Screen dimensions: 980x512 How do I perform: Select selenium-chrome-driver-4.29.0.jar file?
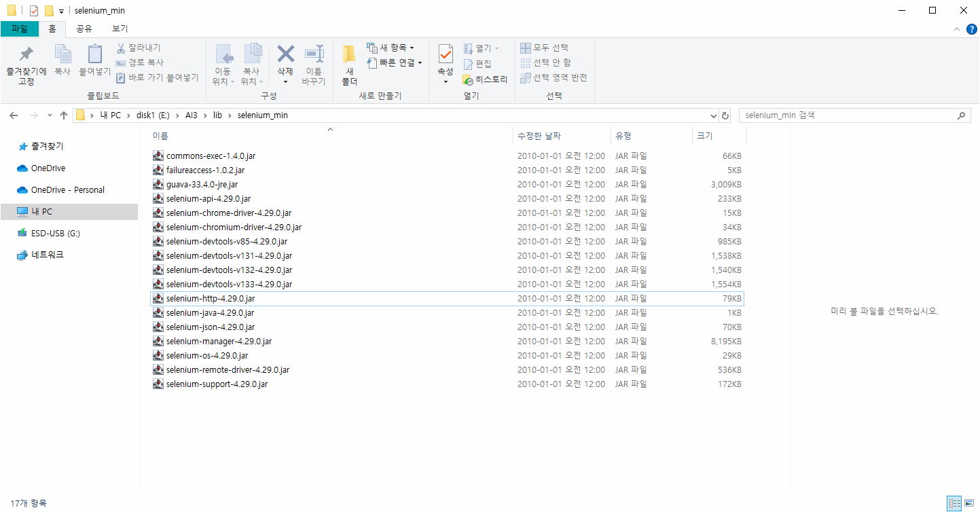(447, 213)
